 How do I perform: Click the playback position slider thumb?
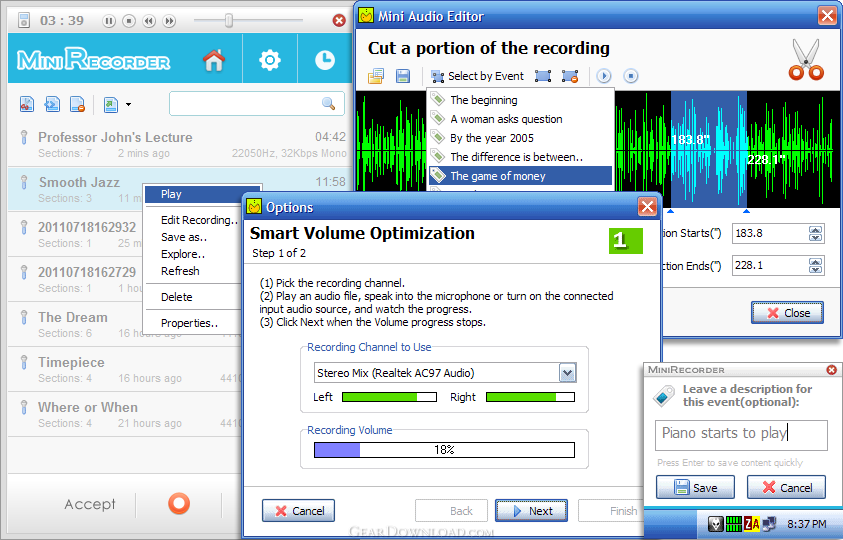click(x=229, y=21)
